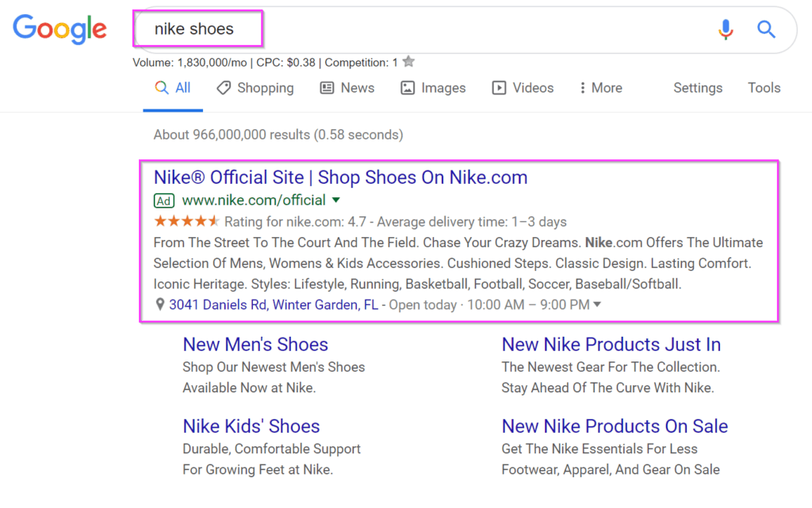Viewport: 812px width, 508px height.
Task: Click the three-dots icon beside More
Action: [583, 88]
